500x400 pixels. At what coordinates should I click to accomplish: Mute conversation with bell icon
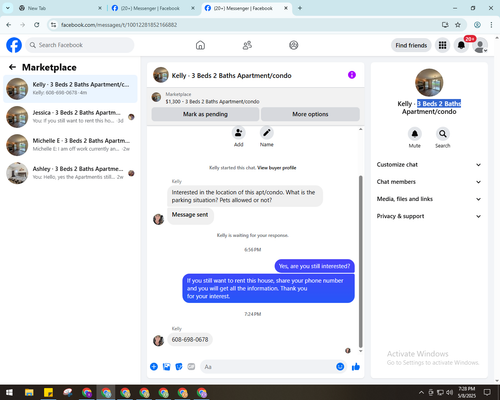pyautogui.click(x=415, y=134)
